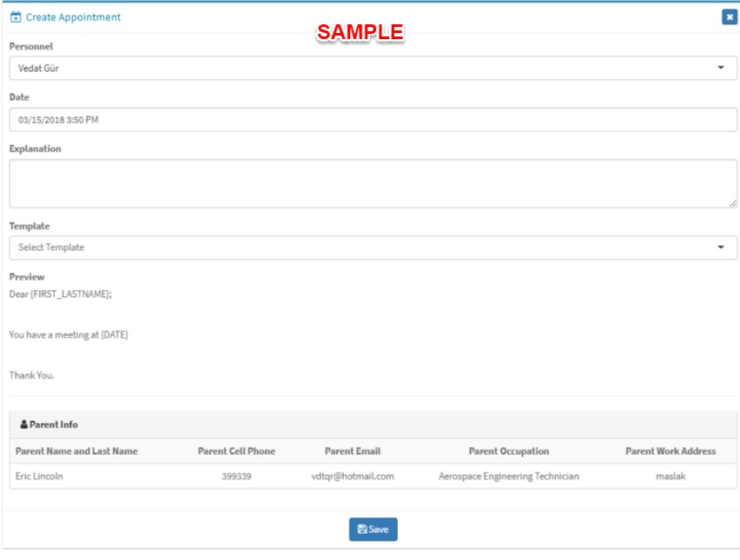Click the Parent Email column header
The image size is (740, 560).
[353, 451]
